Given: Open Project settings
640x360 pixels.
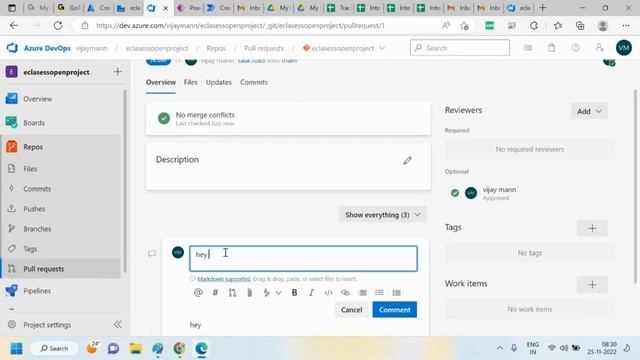Looking at the screenshot, I should pyautogui.click(x=47, y=325).
